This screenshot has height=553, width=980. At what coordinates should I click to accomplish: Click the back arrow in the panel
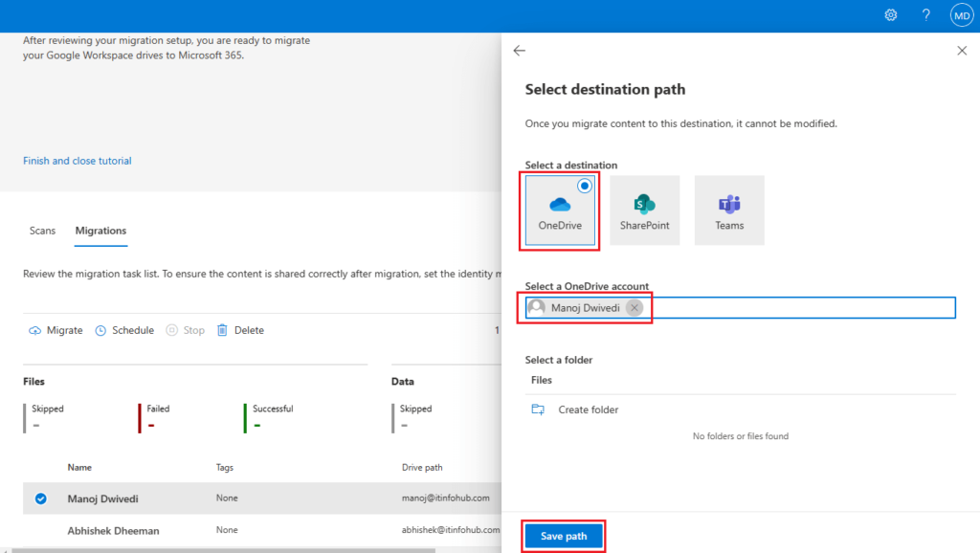(519, 50)
